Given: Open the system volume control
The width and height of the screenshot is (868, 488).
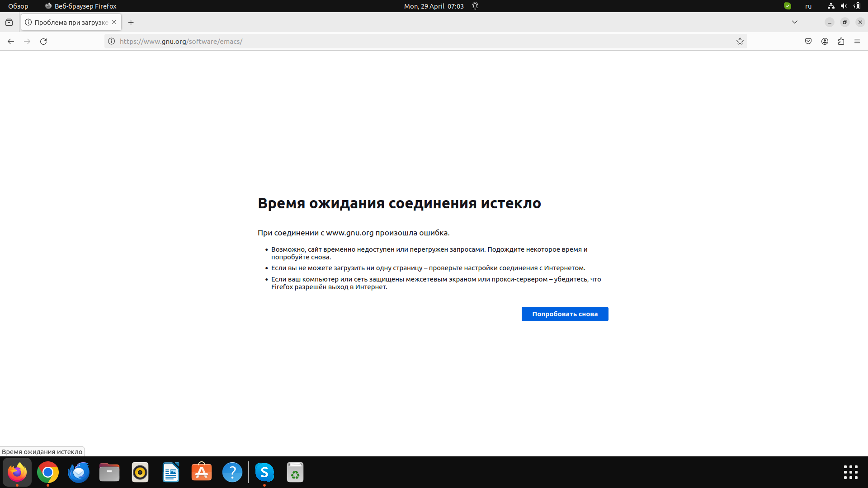Looking at the screenshot, I should click(844, 6).
